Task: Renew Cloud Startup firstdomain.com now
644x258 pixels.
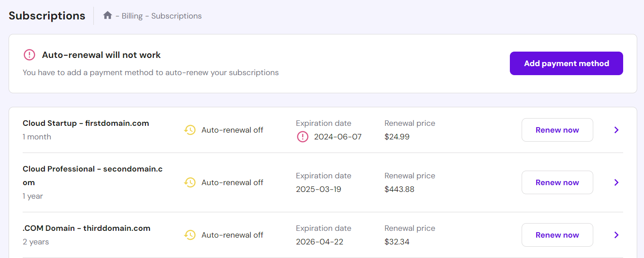Action: pos(557,130)
